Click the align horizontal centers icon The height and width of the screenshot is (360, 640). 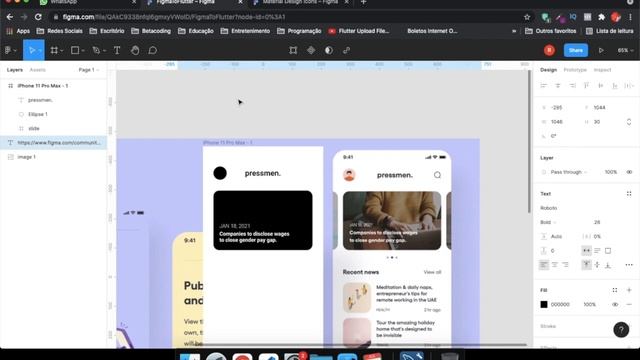point(558,86)
